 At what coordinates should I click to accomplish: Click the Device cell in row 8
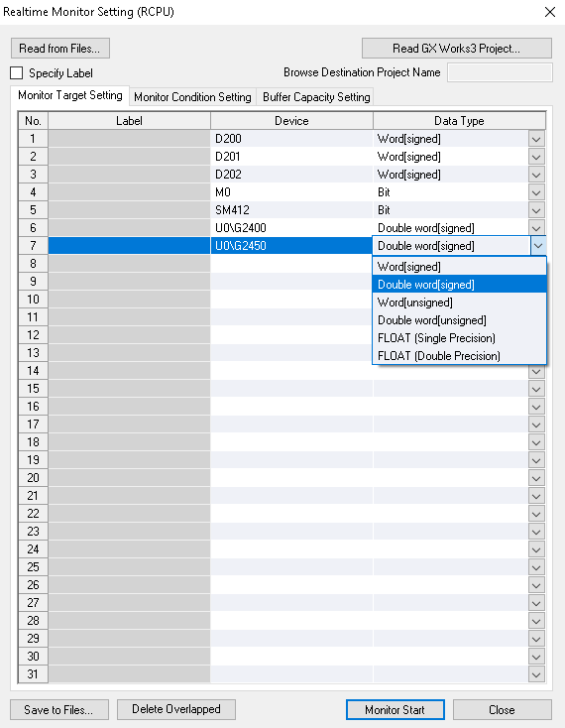(x=291, y=264)
